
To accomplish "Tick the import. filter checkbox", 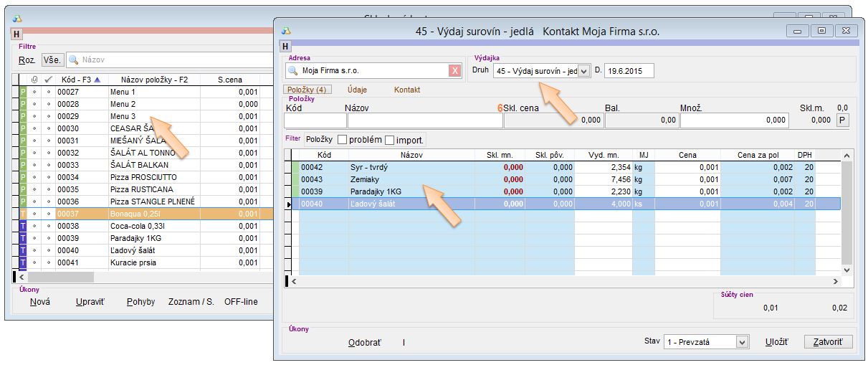I will point(390,139).
